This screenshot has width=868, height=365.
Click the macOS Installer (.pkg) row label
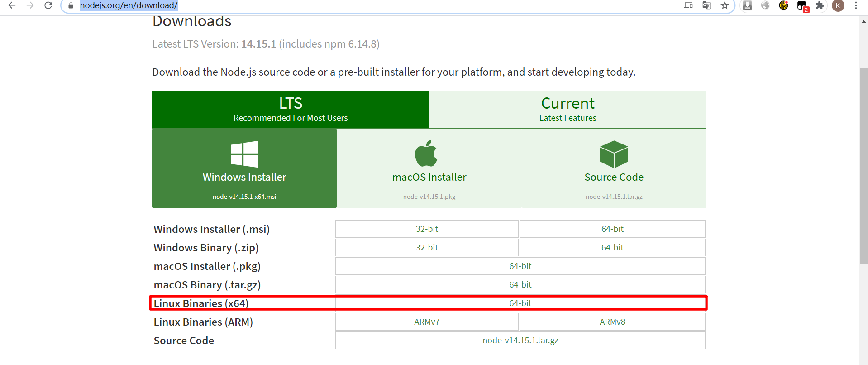pos(207,266)
